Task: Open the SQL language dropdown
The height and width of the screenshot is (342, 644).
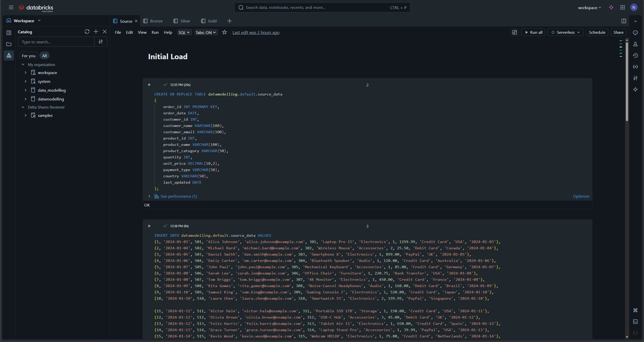Action: click(x=184, y=32)
